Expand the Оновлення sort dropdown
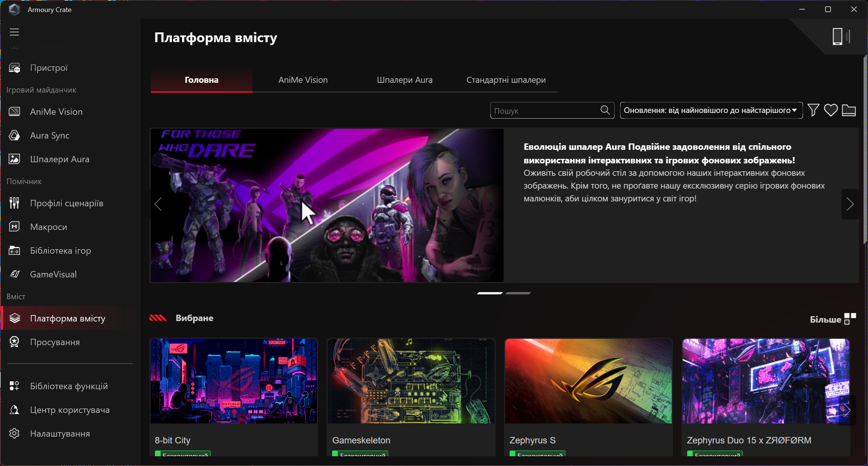Screen dimensions: 868x466 (x=711, y=110)
